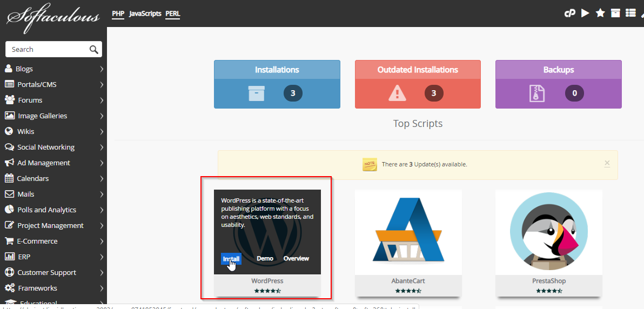Image resolution: width=644 pixels, height=309 pixels.
Task: Install WordPress via the Install button
Action: 231,258
